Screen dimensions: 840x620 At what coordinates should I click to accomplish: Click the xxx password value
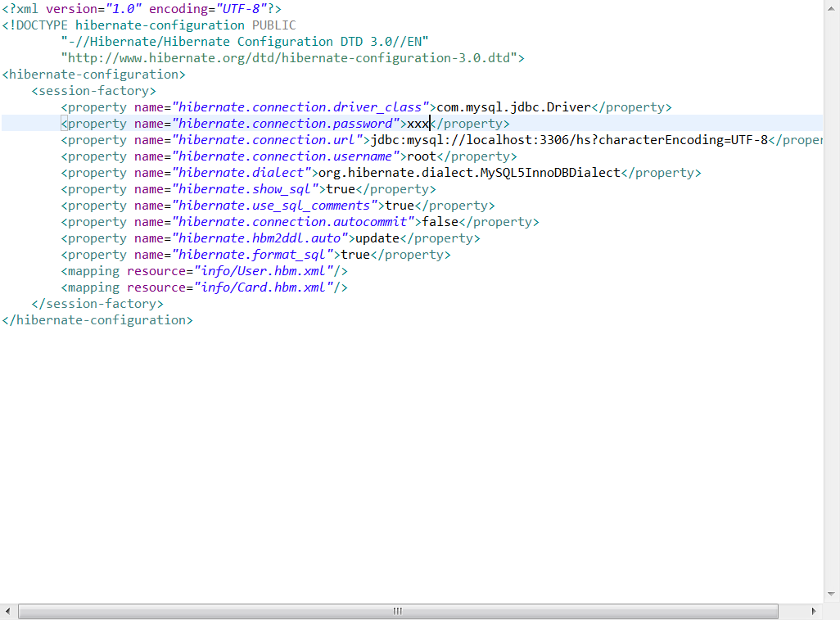pyautogui.click(x=418, y=124)
